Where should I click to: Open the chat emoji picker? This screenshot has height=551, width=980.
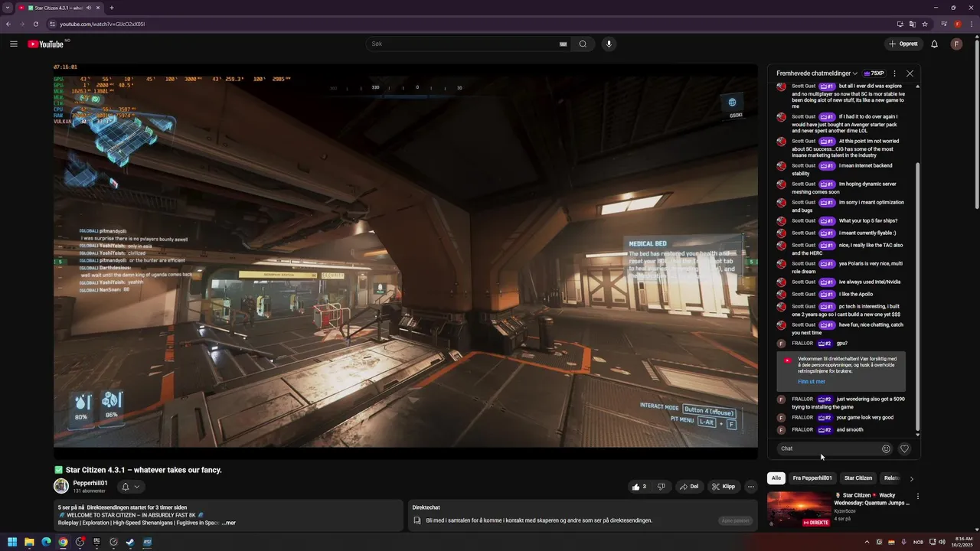[x=886, y=449]
